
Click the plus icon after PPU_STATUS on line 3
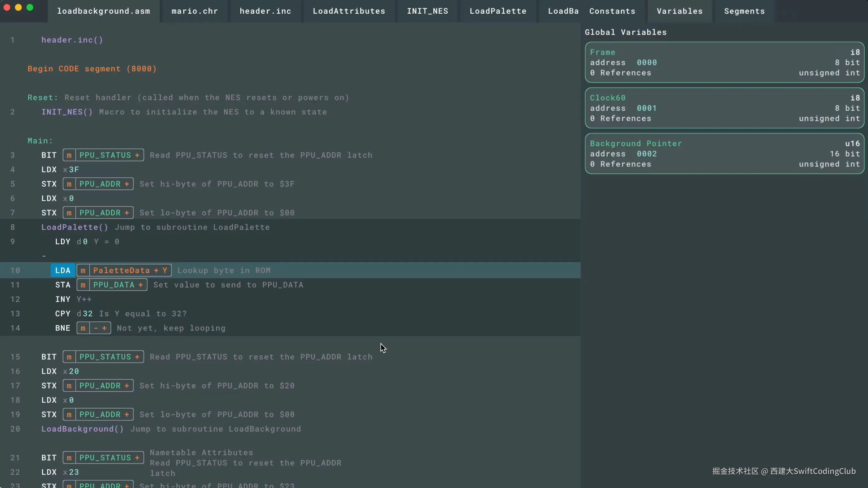(x=137, y=155)
